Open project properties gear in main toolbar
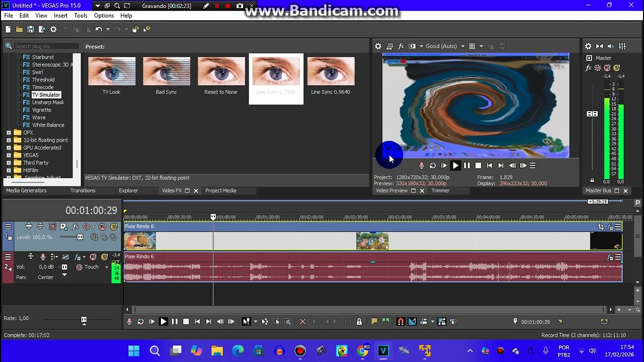Screen dimensions: 644x362 53,30
